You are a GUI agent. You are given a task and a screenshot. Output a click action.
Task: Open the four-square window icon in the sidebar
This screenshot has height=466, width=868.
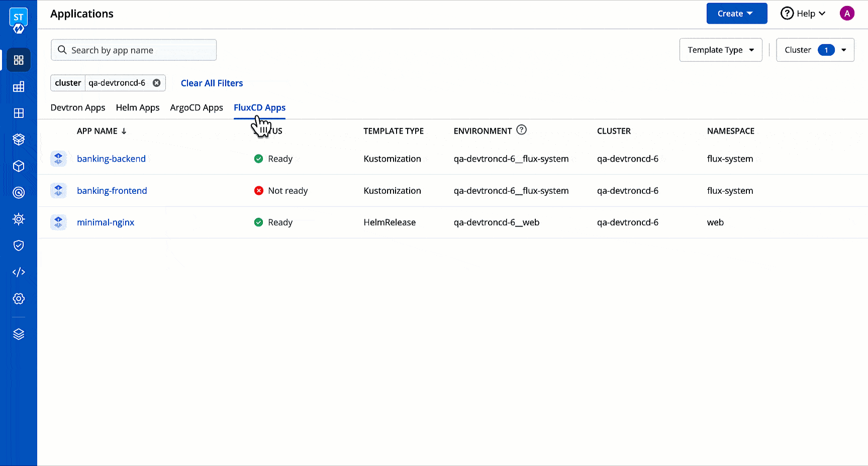19,113
